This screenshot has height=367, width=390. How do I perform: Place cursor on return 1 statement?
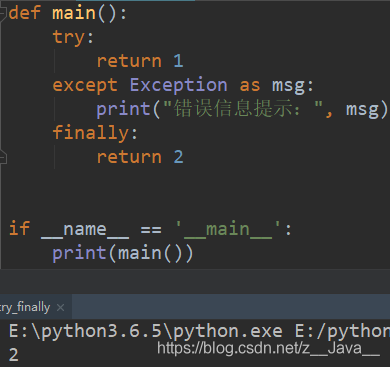pos(140,61)
